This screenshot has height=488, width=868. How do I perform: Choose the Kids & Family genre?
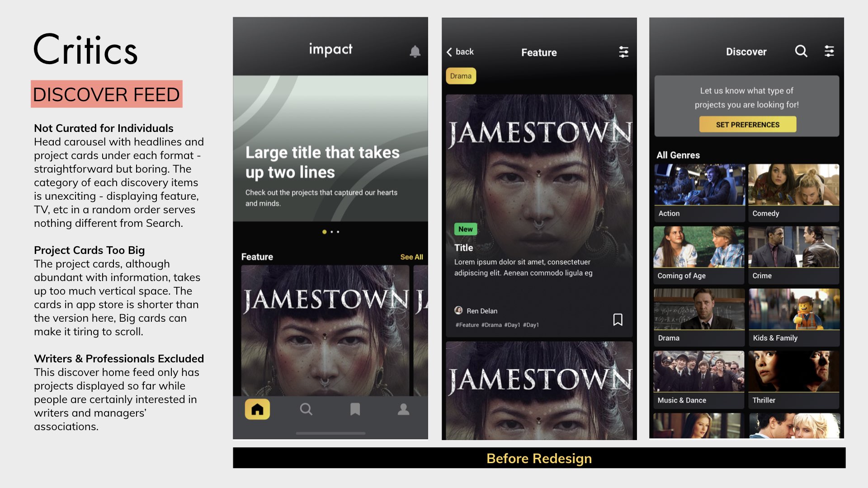(794, 317)
